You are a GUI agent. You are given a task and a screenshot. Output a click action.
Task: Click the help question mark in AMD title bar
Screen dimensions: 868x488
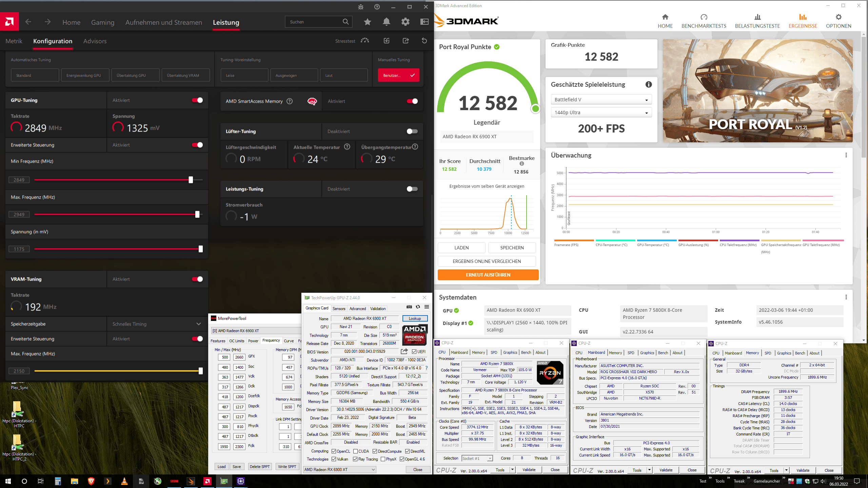click(x=377, y=7)
